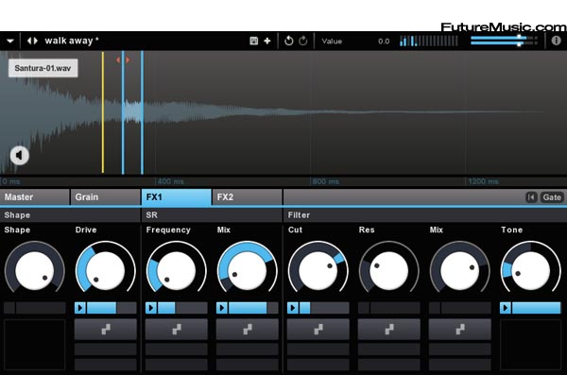Image resolution: width=567 pixels, height=392 pixels.
Task: Open the info icon at top right
Action: [557, 41]
